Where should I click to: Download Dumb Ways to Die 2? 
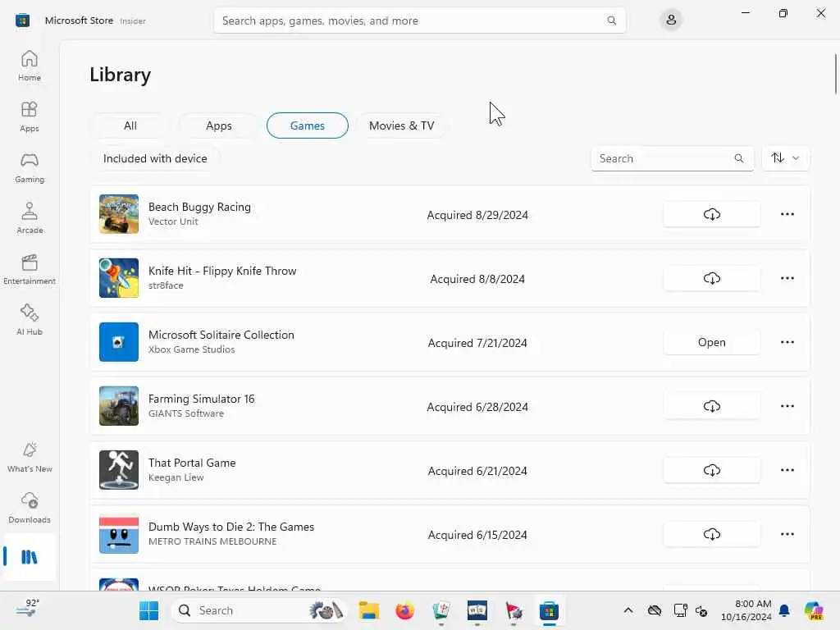click(x=711, y=534)
